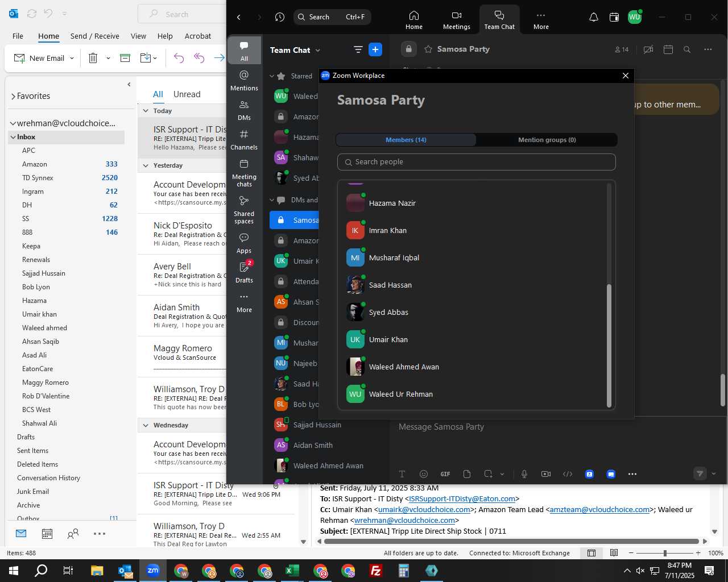Open Drafts in Zoom sidebar

point(244,272)
